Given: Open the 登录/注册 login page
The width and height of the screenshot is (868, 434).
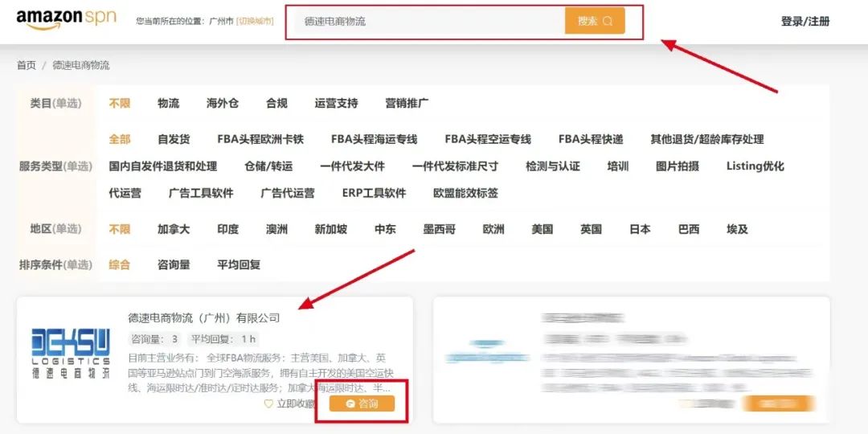Looking at the screenshot, I should pyautogui.click(x=805, y=22).
